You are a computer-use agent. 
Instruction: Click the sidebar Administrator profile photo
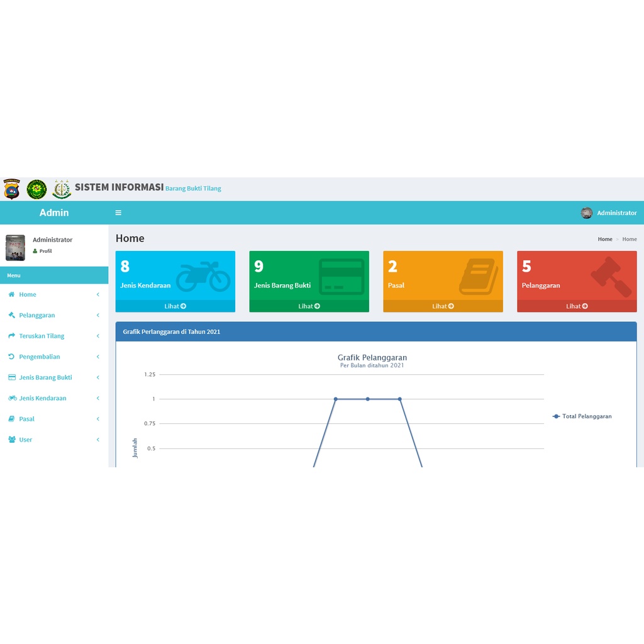pos(15,248)
